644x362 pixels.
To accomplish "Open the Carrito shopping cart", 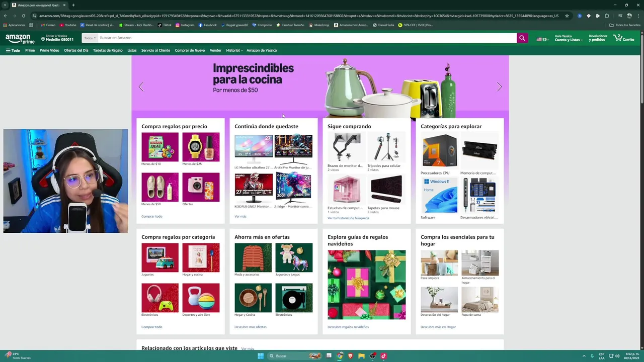I will click(624, 38).
